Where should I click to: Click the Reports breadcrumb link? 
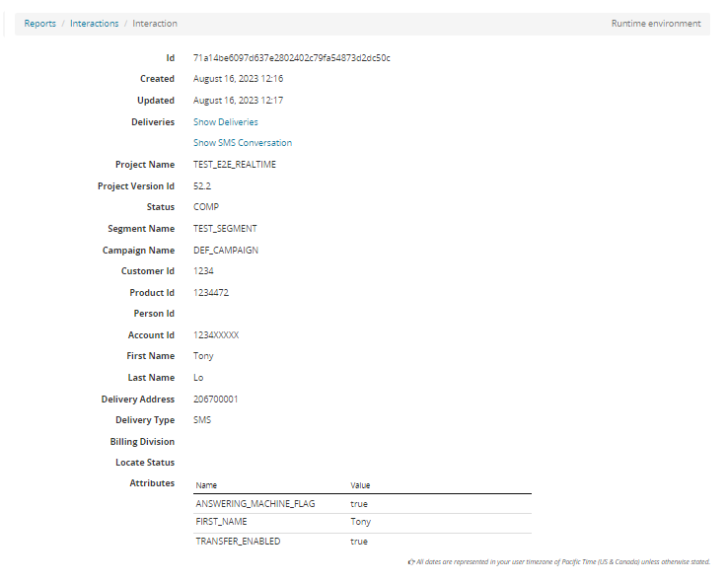click(x=39, y=24)
